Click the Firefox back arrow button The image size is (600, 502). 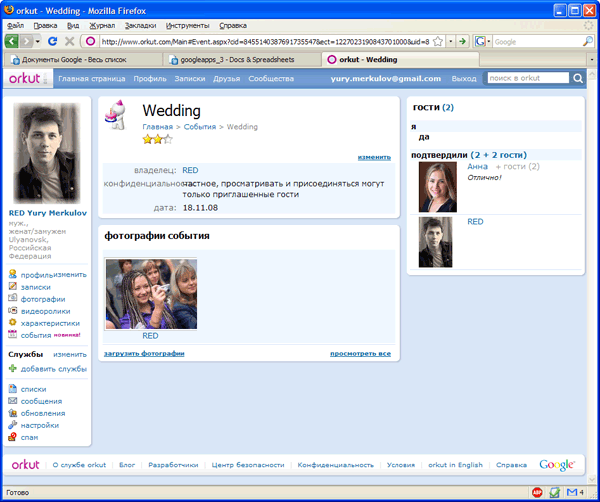pos(11,41)
